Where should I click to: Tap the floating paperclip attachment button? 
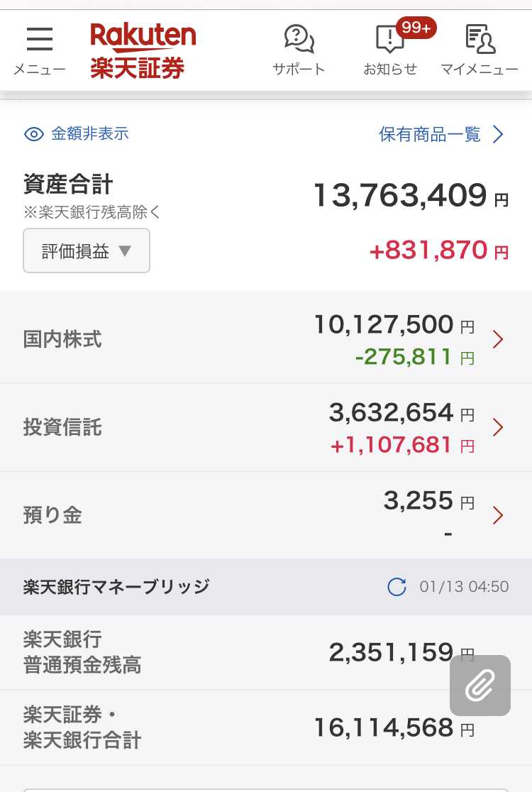coord(480,686)
